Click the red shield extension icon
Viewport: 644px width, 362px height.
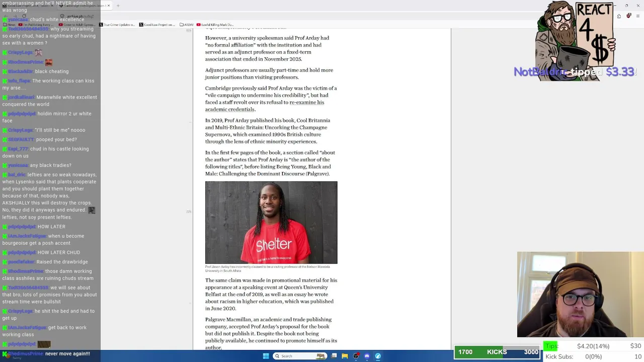pyautogui.click(x=629, y=16)
